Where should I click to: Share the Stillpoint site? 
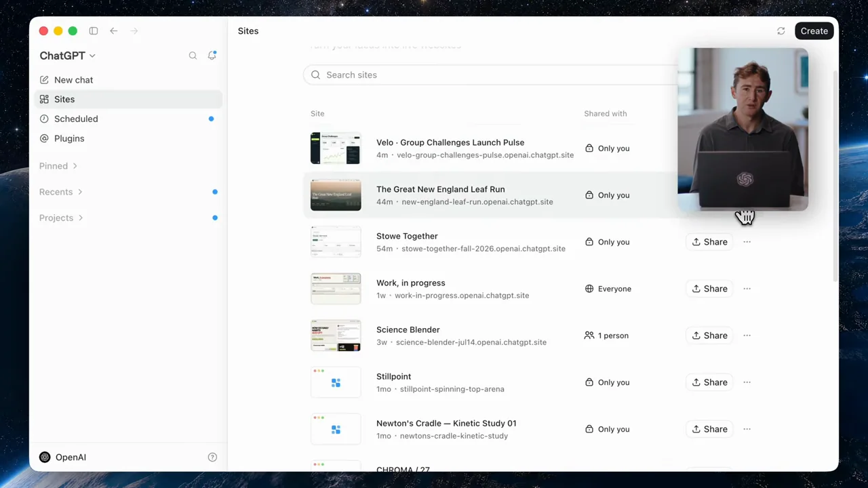(709, 382)
